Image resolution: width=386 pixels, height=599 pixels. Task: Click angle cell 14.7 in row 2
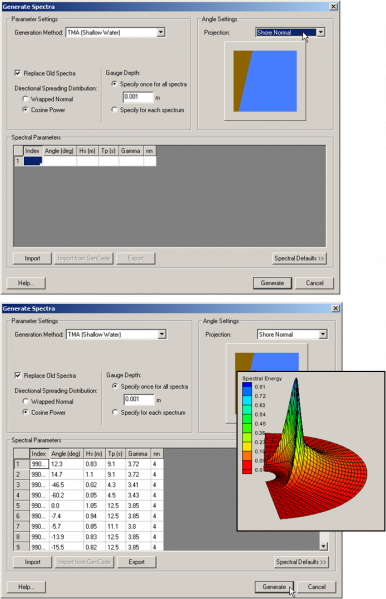(66, 474)
